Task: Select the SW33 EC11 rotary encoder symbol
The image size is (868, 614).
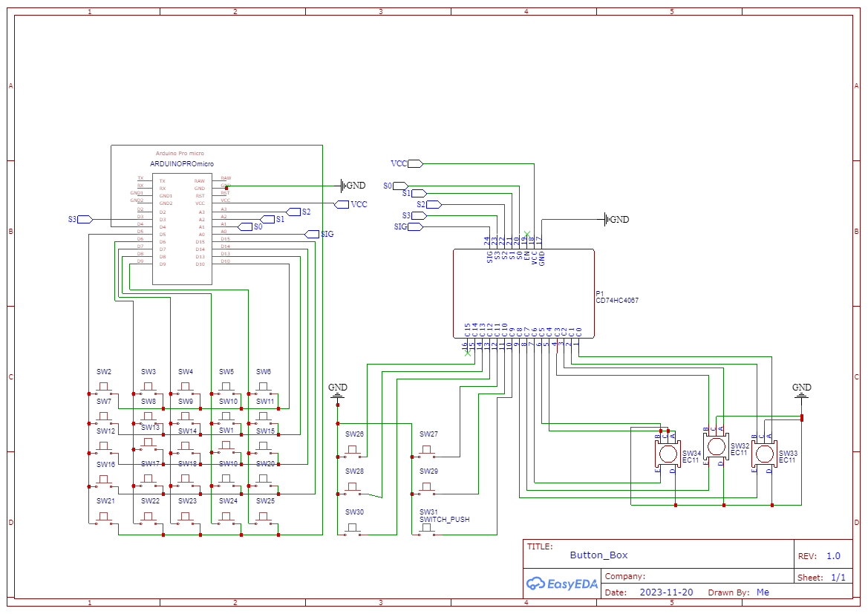Action: point(765,454)
